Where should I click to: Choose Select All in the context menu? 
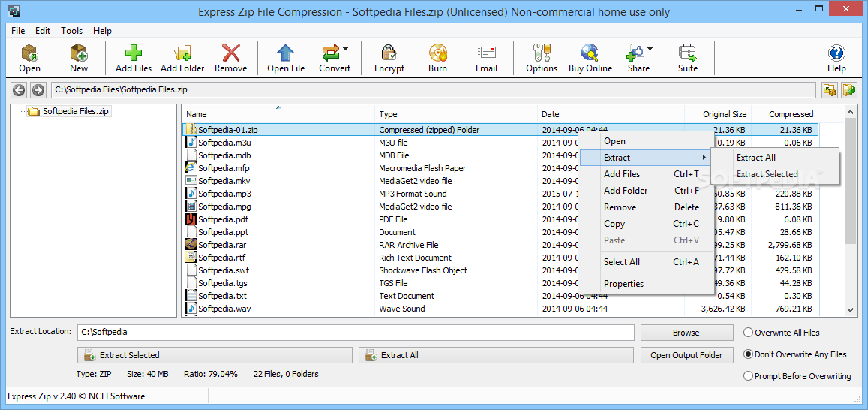[645, 262]
